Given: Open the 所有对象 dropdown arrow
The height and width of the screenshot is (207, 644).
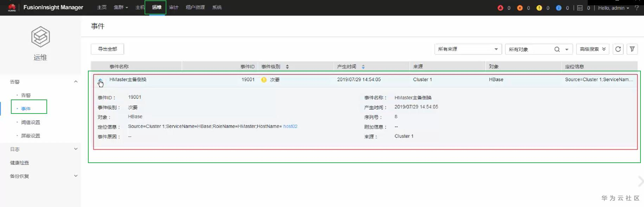Looking at the screenshot, I should click(567, 49).
